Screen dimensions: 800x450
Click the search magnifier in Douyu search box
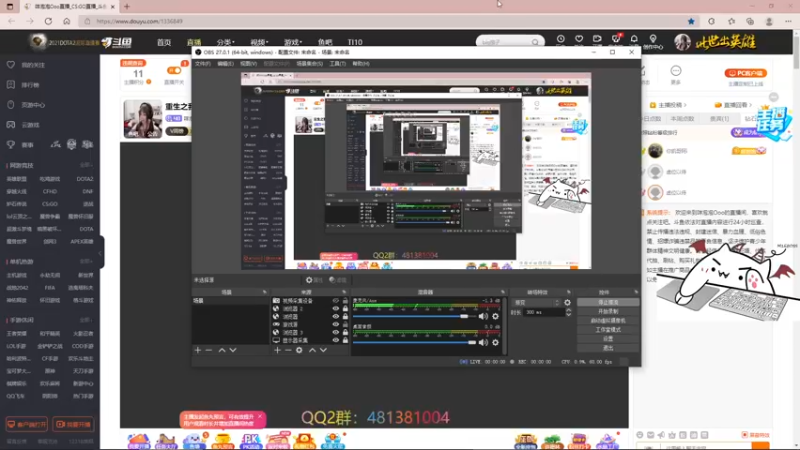coord(535,42)
